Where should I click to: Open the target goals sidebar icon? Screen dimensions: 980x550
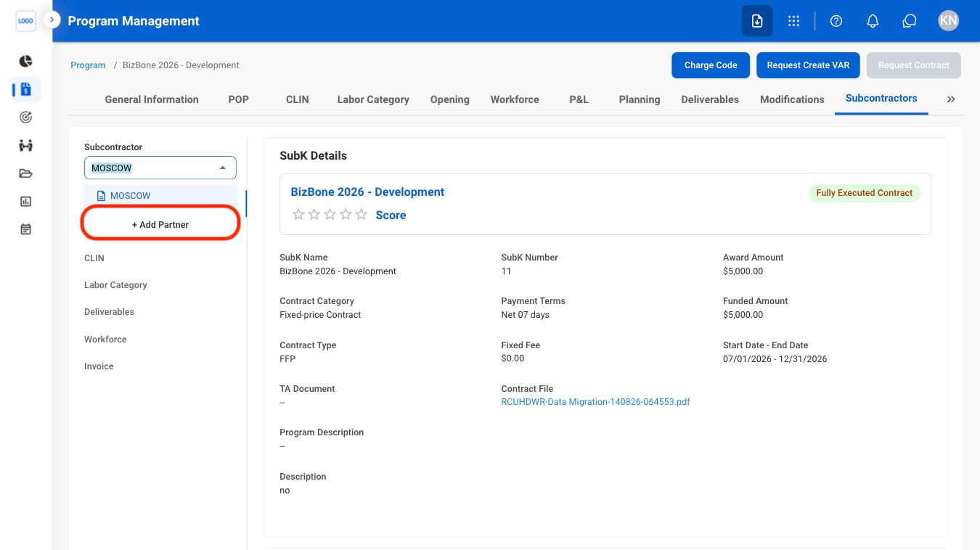coord(25,117)
